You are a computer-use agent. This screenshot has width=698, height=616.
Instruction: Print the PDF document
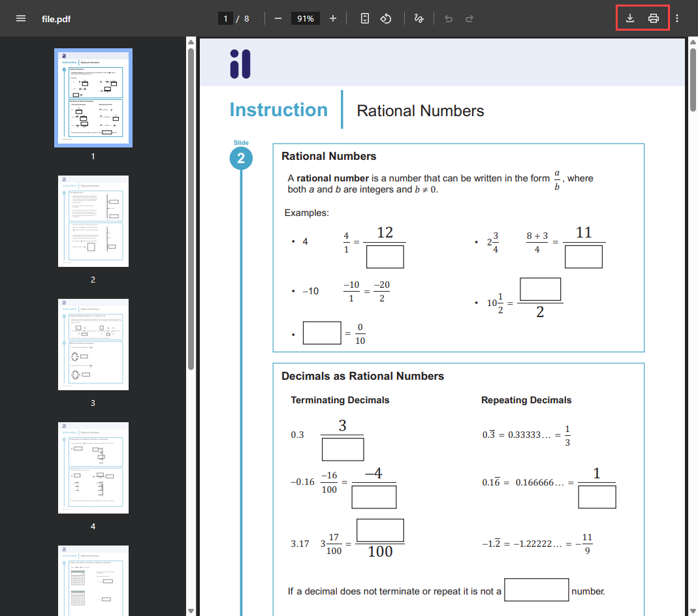point(653,18)
